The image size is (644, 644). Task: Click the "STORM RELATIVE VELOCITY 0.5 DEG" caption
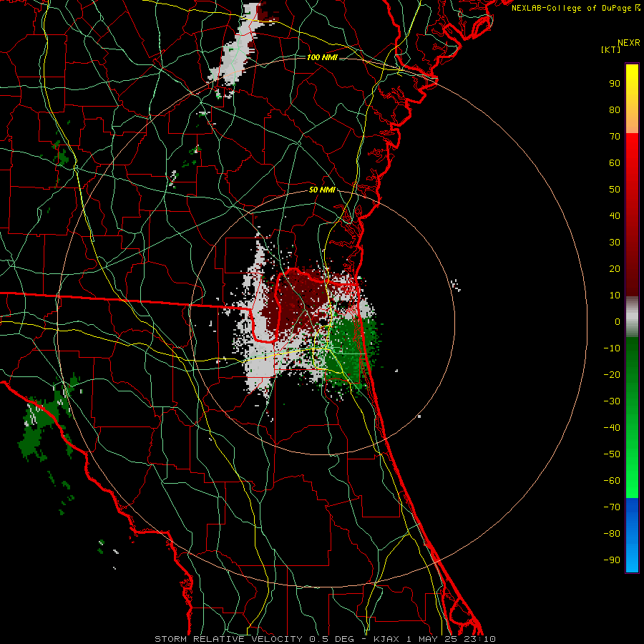click(x=254, y=639)
